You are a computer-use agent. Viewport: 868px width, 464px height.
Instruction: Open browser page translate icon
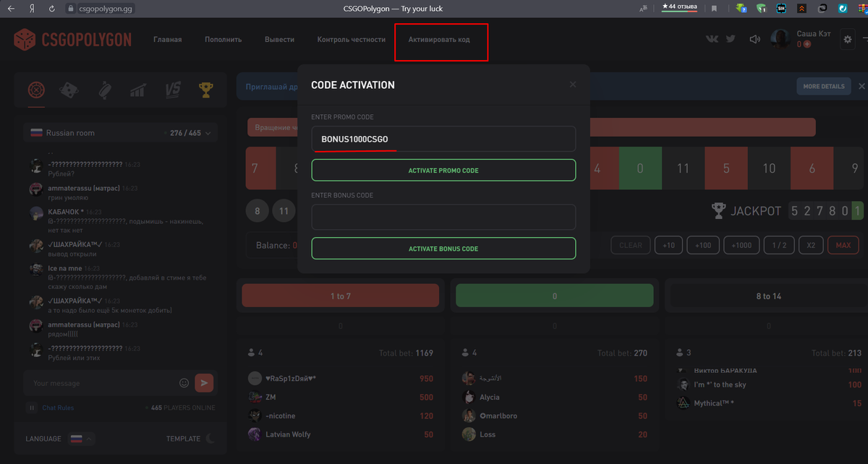pyautogui.click(x=643, y=9)
